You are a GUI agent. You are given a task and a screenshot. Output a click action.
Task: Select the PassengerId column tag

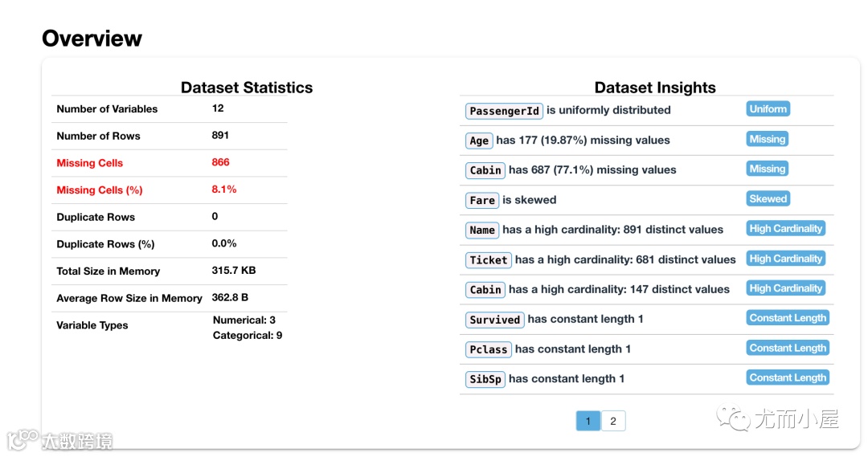point(504,111)
